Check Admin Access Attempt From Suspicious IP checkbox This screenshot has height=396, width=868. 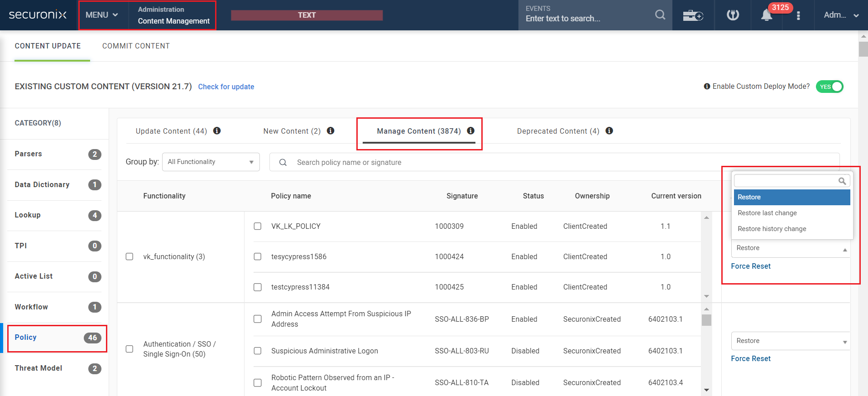[x=258, y=319]
